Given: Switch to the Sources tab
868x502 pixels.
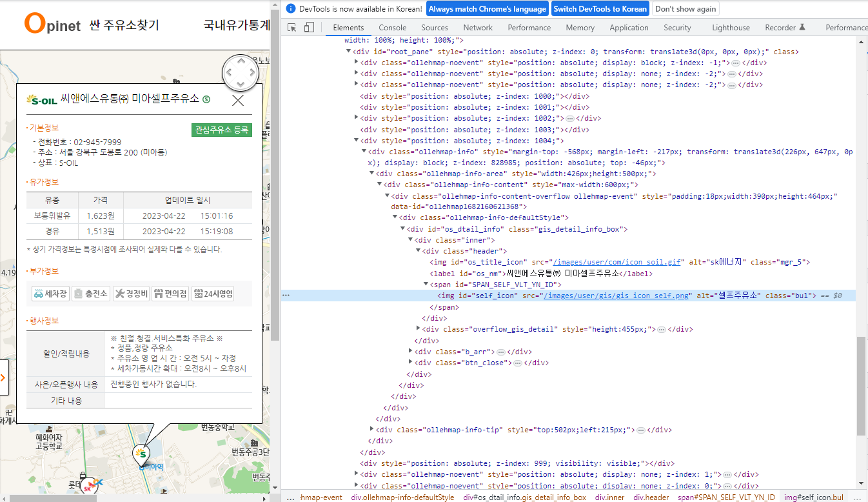Looking at the screenshot, I should [435, 28].
